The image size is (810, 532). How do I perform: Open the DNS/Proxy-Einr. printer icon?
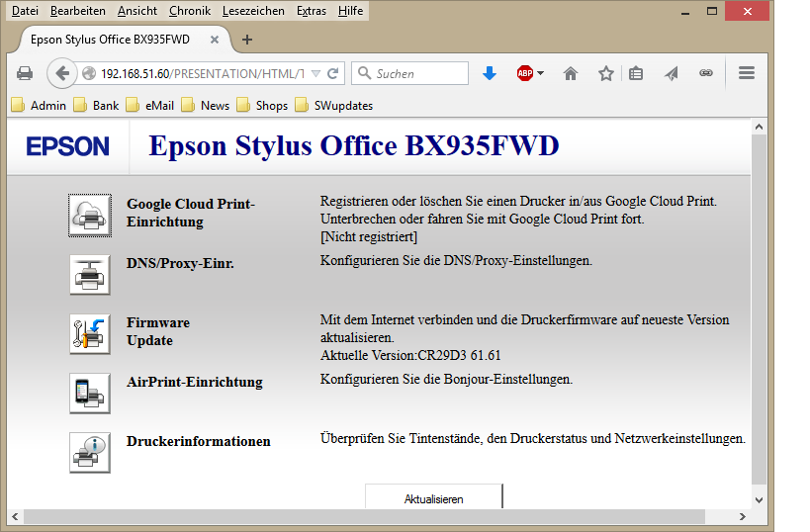click(90, 275)
